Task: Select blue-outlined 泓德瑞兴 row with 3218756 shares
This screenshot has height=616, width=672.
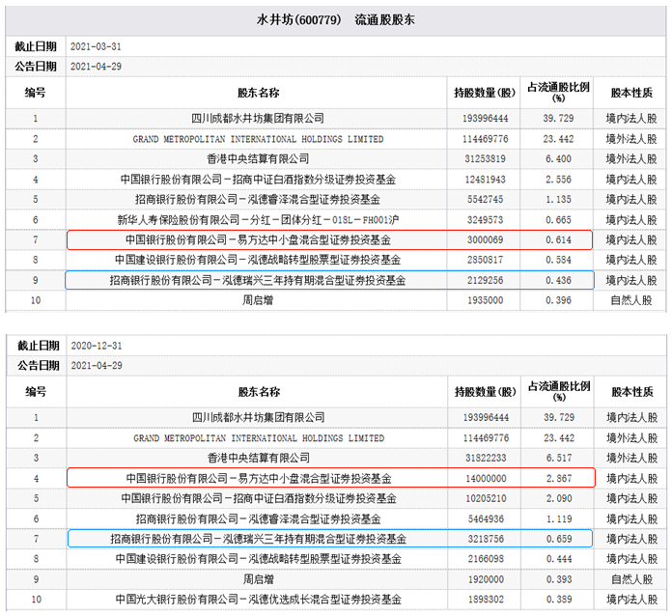Action: [330, 539]
